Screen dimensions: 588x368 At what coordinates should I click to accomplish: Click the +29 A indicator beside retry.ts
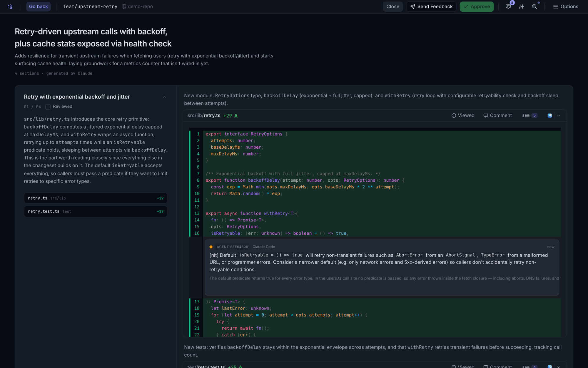tap(230, 116)
